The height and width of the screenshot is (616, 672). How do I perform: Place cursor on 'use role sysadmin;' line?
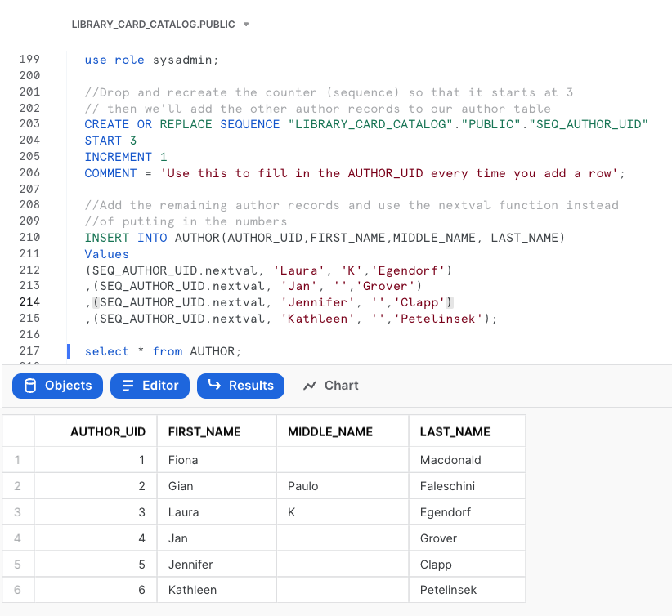coord(152,60)
